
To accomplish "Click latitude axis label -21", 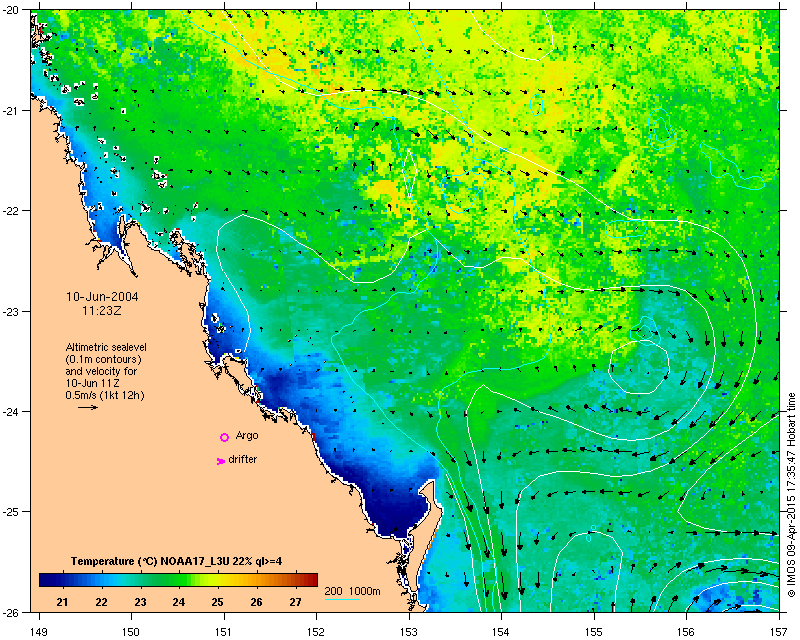I will point(12,111).
